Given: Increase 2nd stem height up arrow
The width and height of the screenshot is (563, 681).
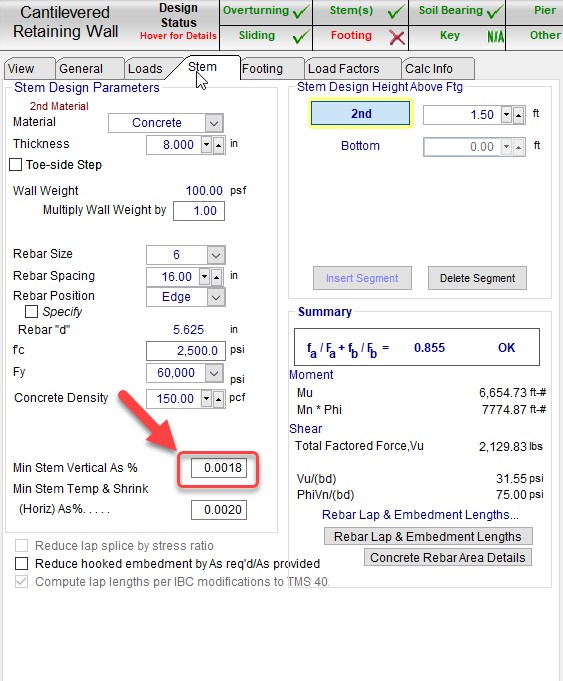Looking at the screenshot, I should 518,115.
